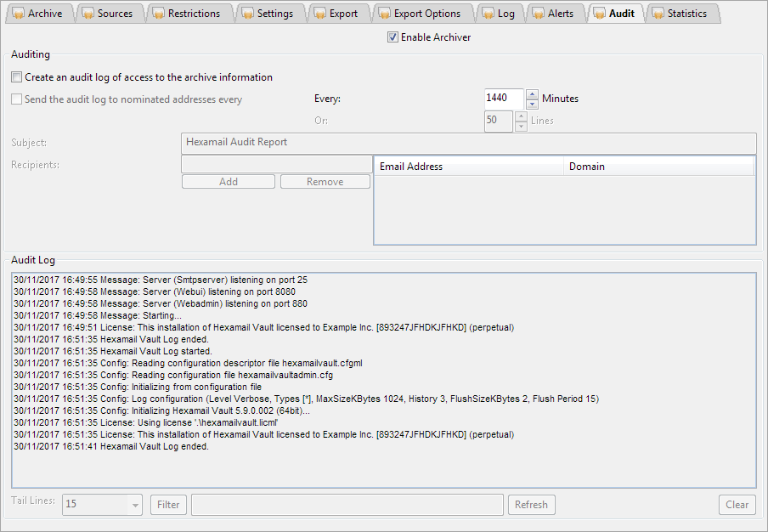Image resolution: width=768 pixels, height=532 pixels.
Task: Open the Tail Lines dropdown
Action: [x=135, y=505]
